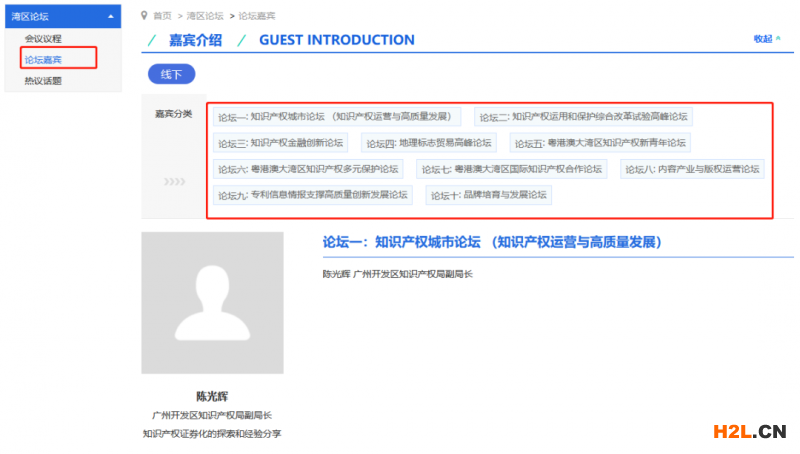Go to 首页 in the breadcrumb

162,16
